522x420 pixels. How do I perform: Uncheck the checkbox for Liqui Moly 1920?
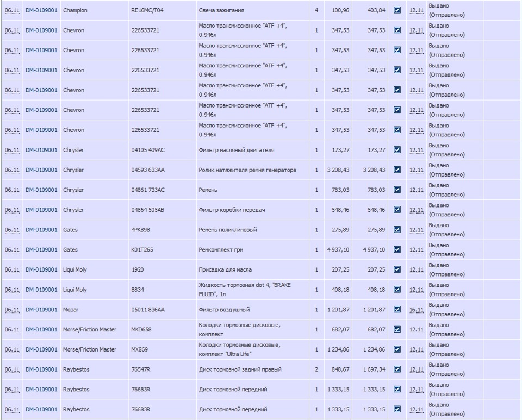[x=397, y=269]
